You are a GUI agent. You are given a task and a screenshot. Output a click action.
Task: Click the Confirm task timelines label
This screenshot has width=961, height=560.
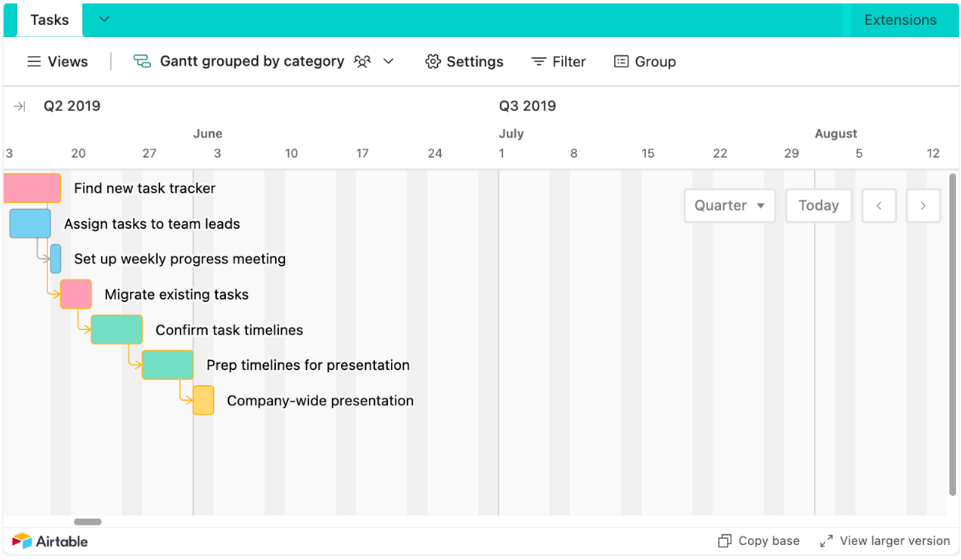229,330
